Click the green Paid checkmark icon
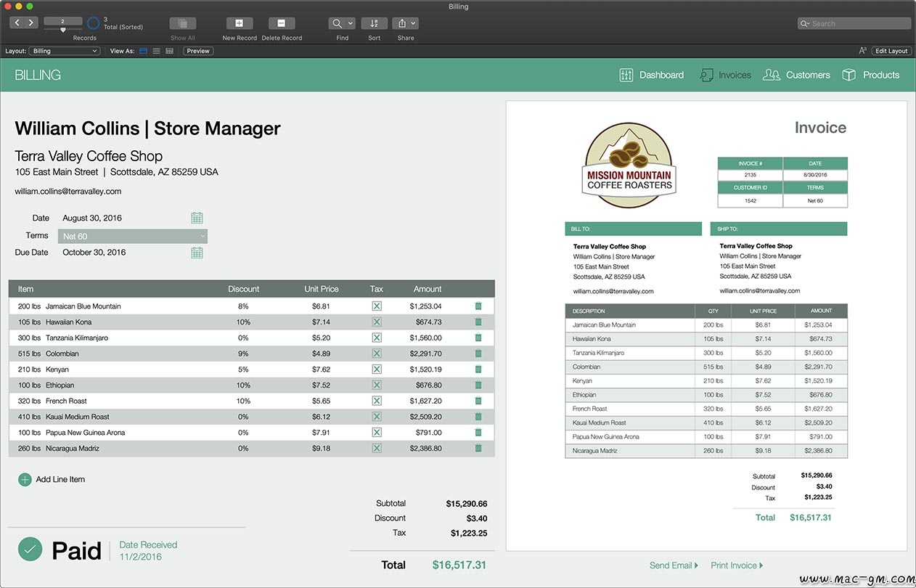The width and height of the screenshot is (916, 588). point(30,550)
